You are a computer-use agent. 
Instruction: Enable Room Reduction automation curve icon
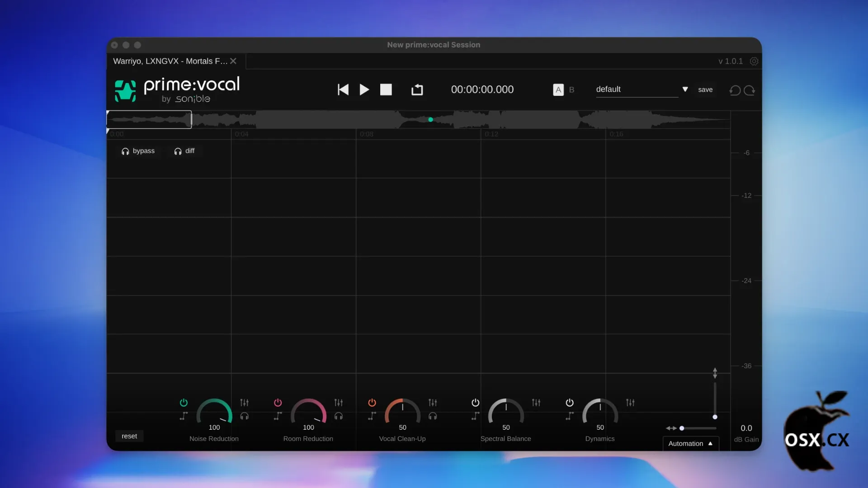278,416
